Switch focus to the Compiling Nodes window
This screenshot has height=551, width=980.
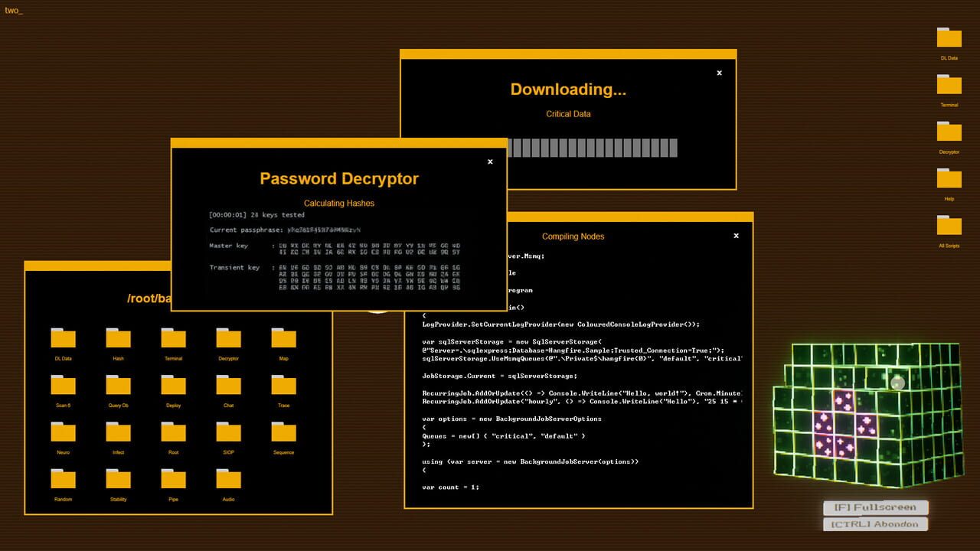[x=573, y=236]
